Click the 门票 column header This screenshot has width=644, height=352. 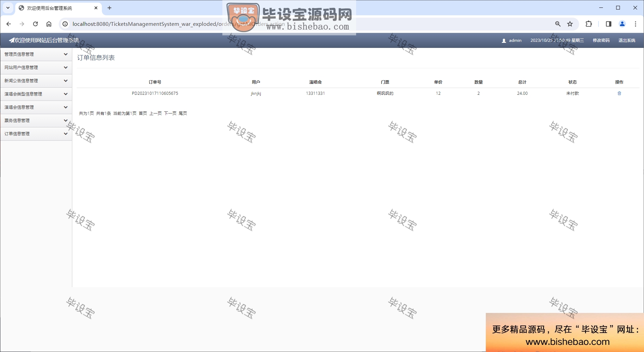click(x=385, y=82)
